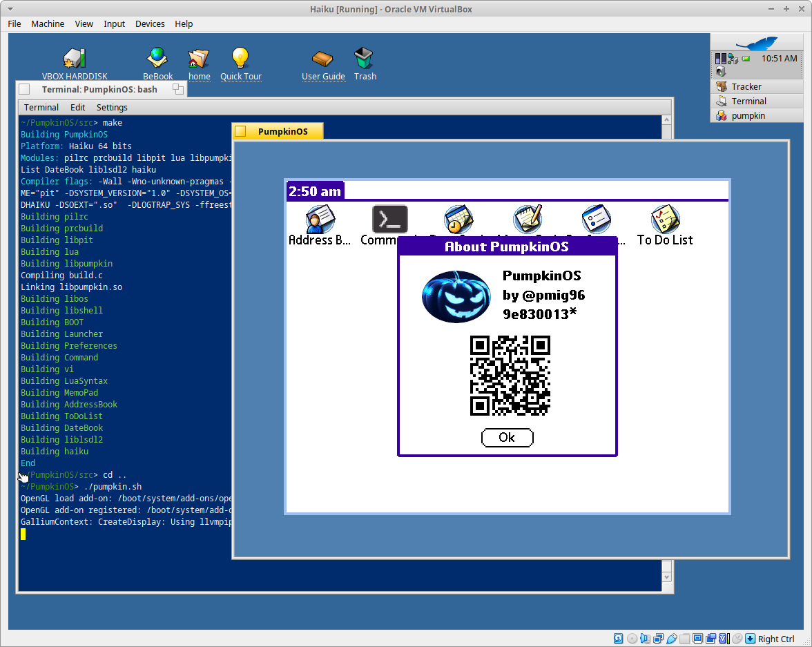The image size is (812, 647).
Task: Open VirtualBox Input menu
Action: (x=114, y=24)
